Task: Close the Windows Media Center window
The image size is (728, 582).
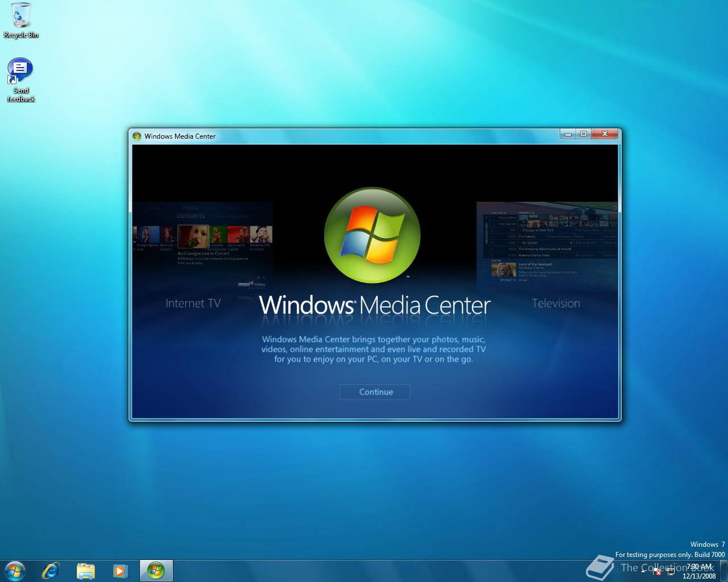Action: click(605, 134)
